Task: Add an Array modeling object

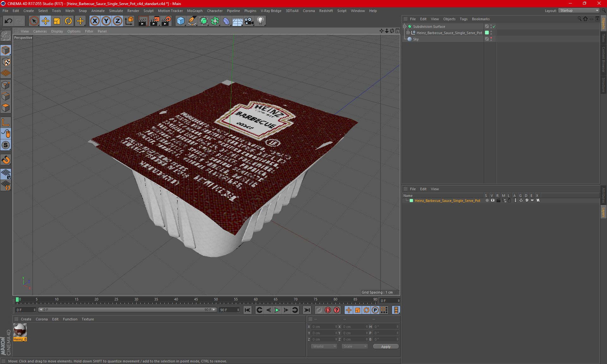Action: [x=215, y=21]
